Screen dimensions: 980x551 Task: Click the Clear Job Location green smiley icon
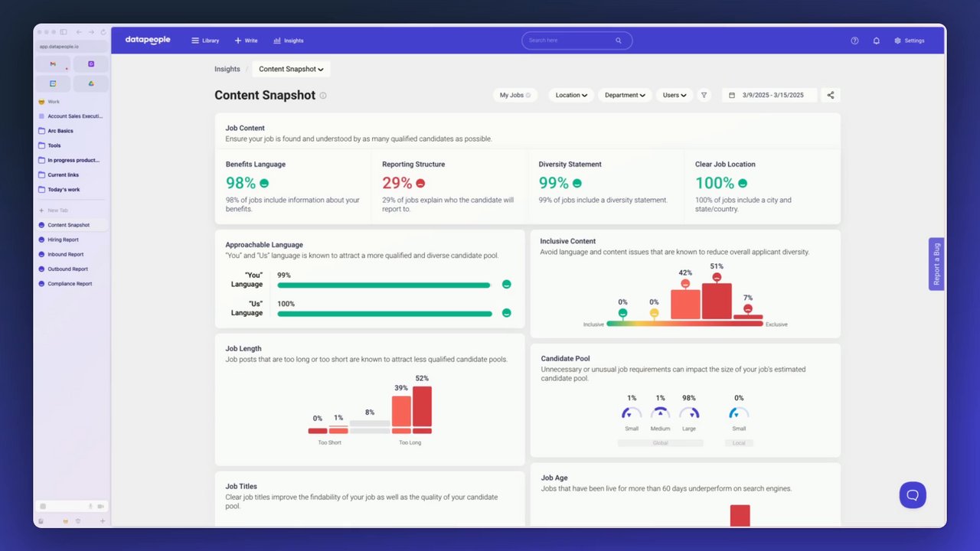click(743, 184)
